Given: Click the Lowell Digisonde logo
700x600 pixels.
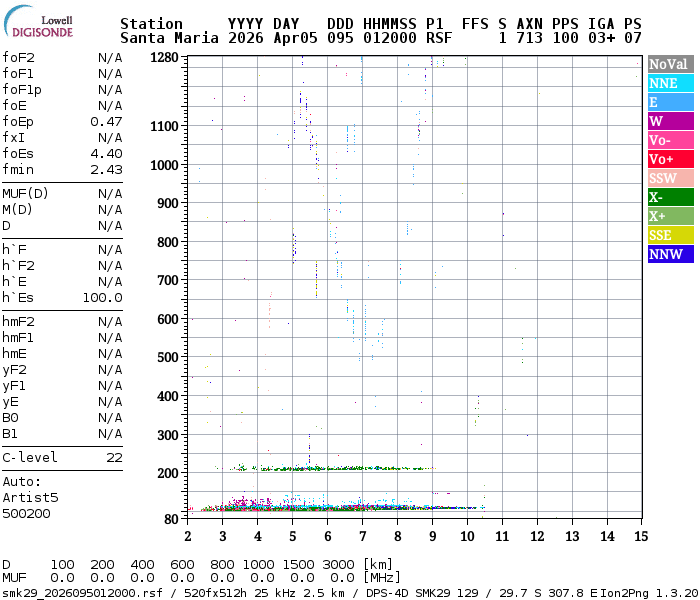Looking at the screenshot, I should click(39, 22).
